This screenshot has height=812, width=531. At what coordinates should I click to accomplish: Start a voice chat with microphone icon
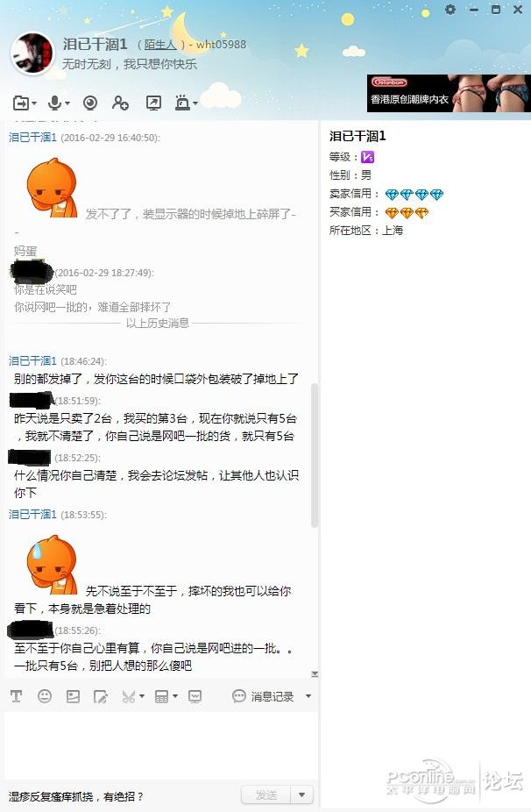coord(54,103)
